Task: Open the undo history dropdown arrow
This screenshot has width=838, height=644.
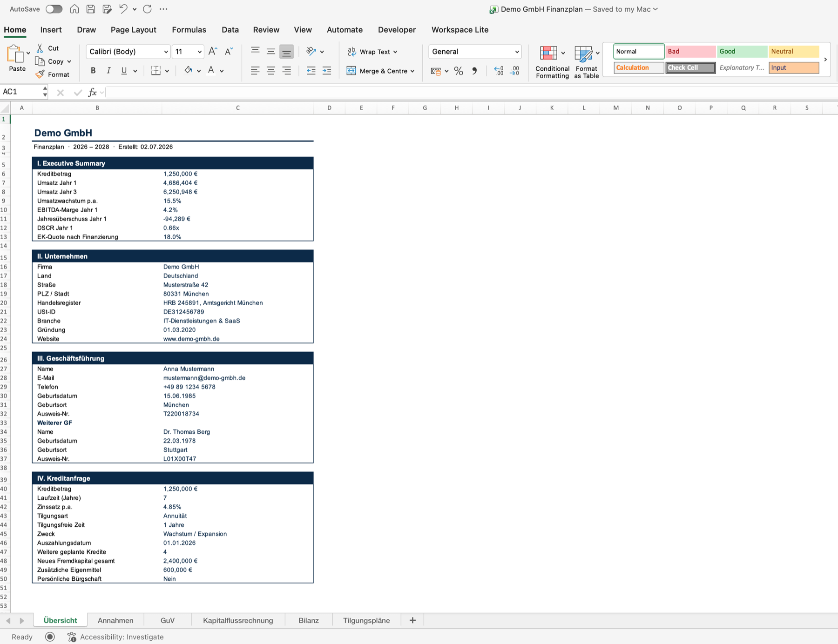Action: (x=135, y=9)
